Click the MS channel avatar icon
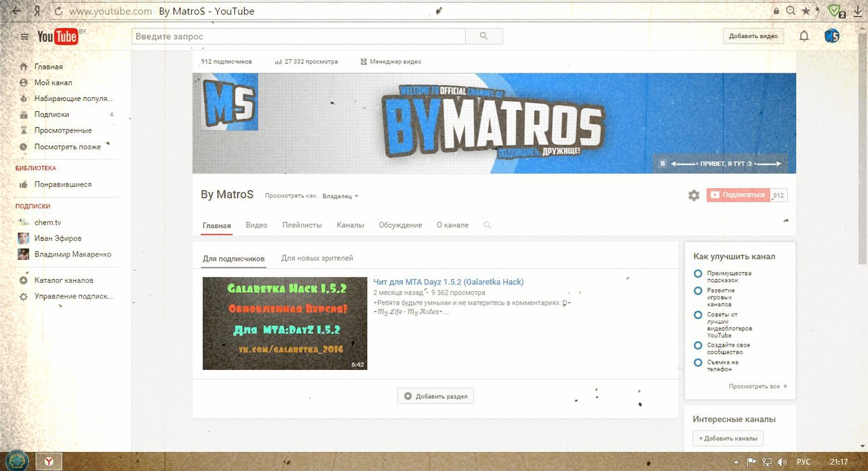The width and height of the screenshot is (868, 471). coord(229,102)
